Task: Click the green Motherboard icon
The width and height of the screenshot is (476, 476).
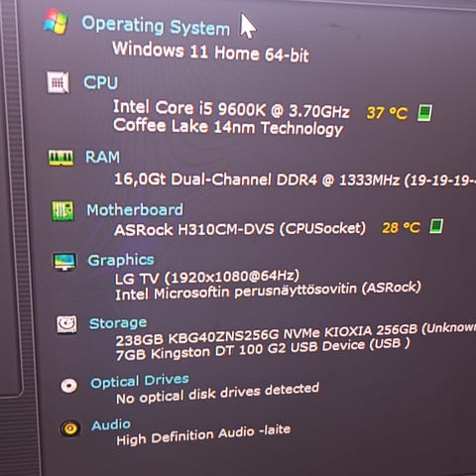Action: click(x=62, y=210)
